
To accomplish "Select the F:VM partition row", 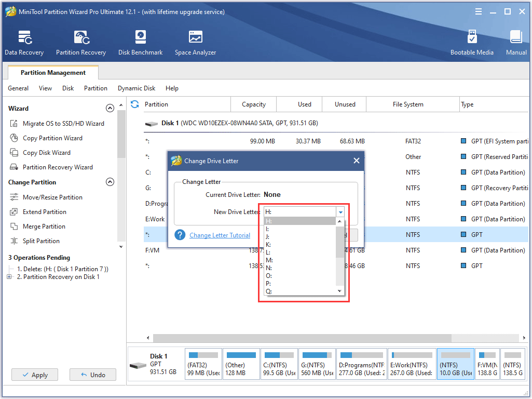I will pos(336,250).
